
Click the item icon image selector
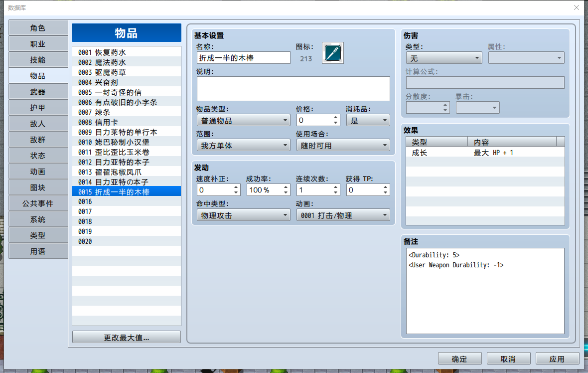coord(333,53)
